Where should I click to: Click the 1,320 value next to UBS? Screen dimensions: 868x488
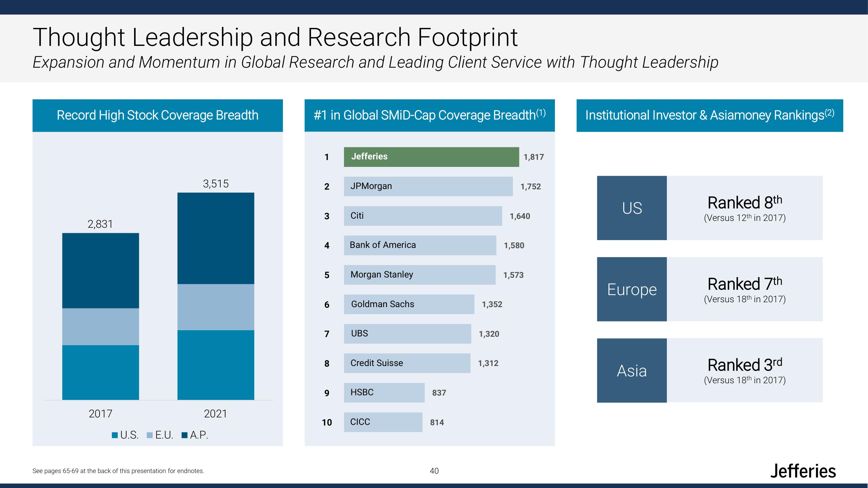coord(489,334)
